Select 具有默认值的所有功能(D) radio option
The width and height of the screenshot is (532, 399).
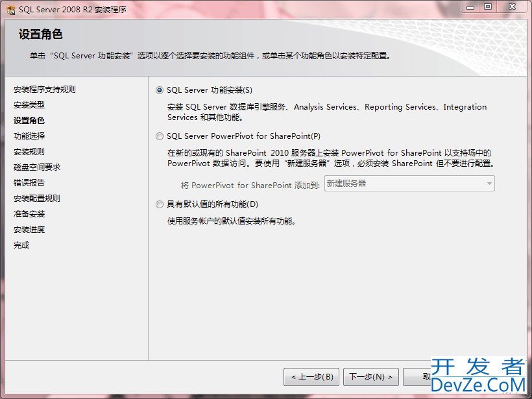[x=160, y=204]
